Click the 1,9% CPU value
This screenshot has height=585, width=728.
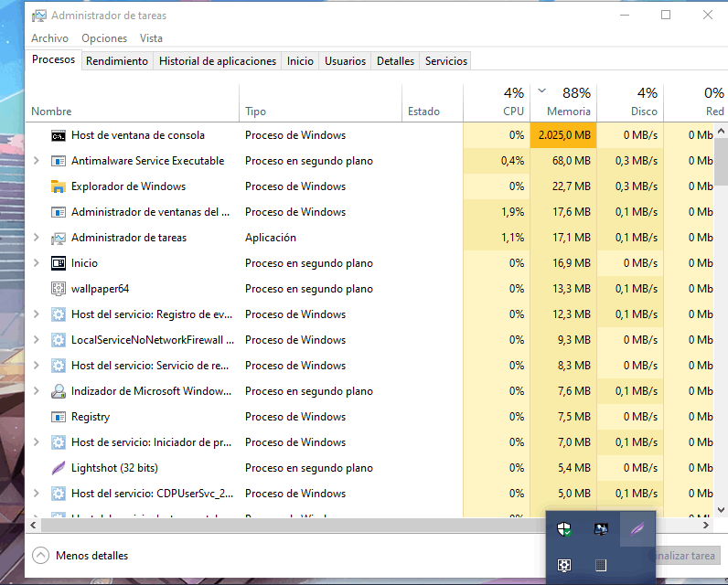(512, 212)
